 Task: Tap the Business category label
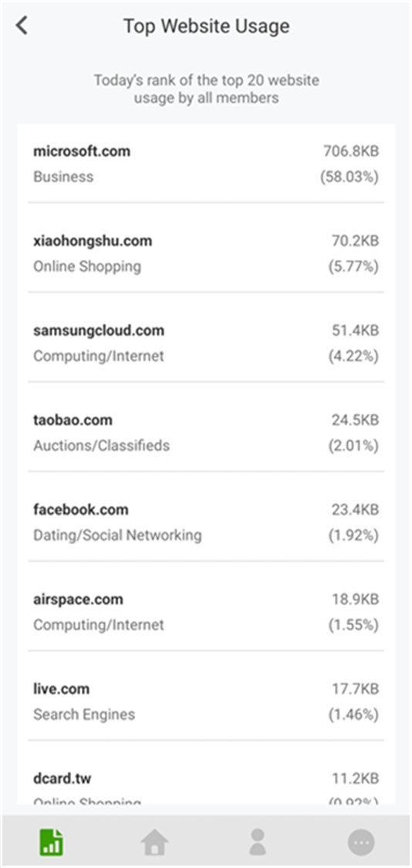(x=63, y=177)
